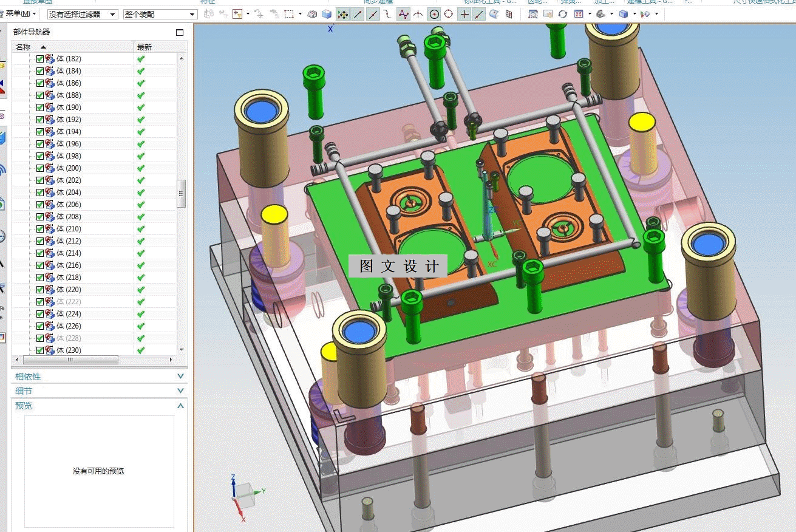Select the 体 (192) tree row
Viewport: 796px width, 532px height.
point(94,120)
